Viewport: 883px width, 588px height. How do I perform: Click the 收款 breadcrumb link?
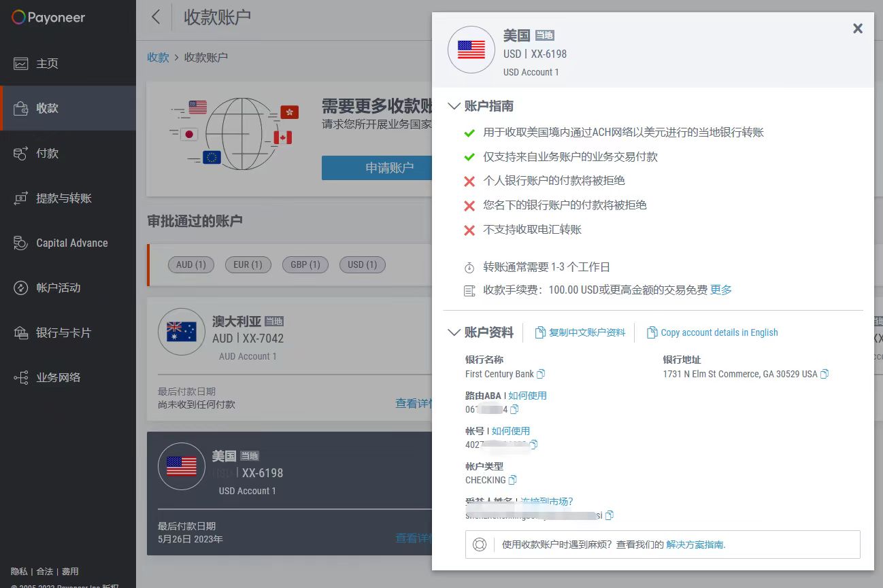[158, 57]
